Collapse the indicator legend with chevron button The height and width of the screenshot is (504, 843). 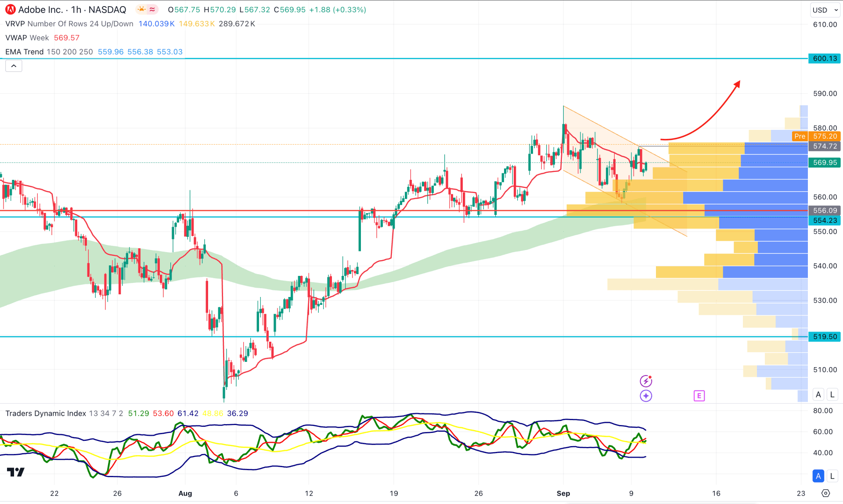click(14, 66)
